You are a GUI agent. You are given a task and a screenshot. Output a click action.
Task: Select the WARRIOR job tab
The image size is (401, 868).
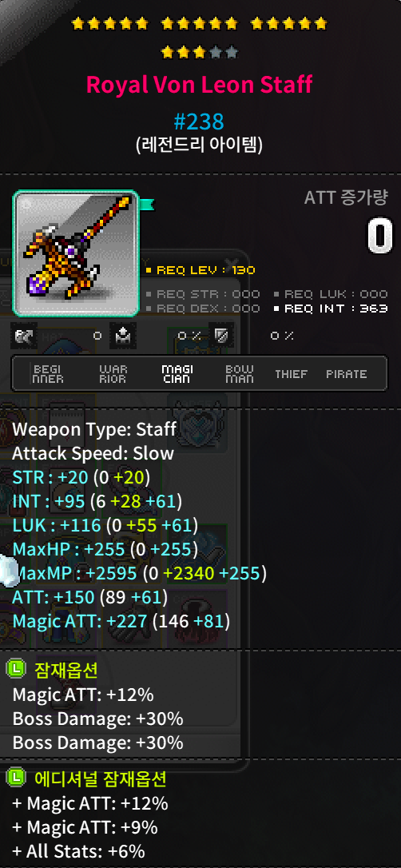point(113,374)
